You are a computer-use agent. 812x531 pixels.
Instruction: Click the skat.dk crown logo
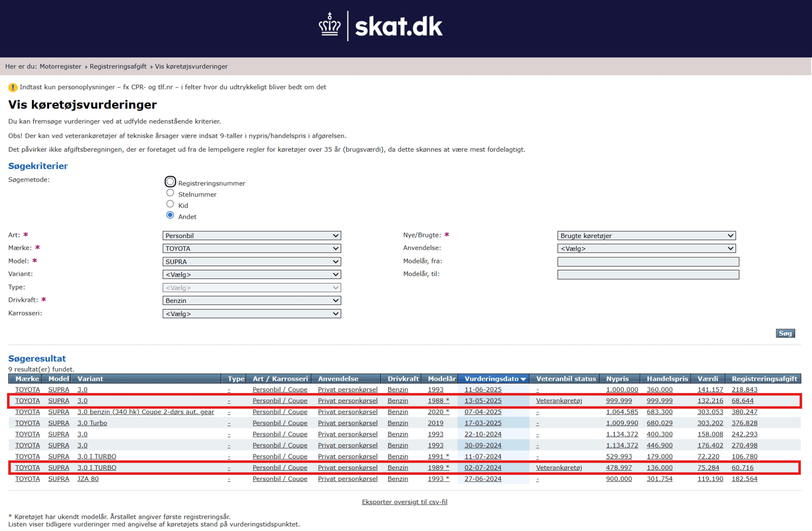coord(329,25)
